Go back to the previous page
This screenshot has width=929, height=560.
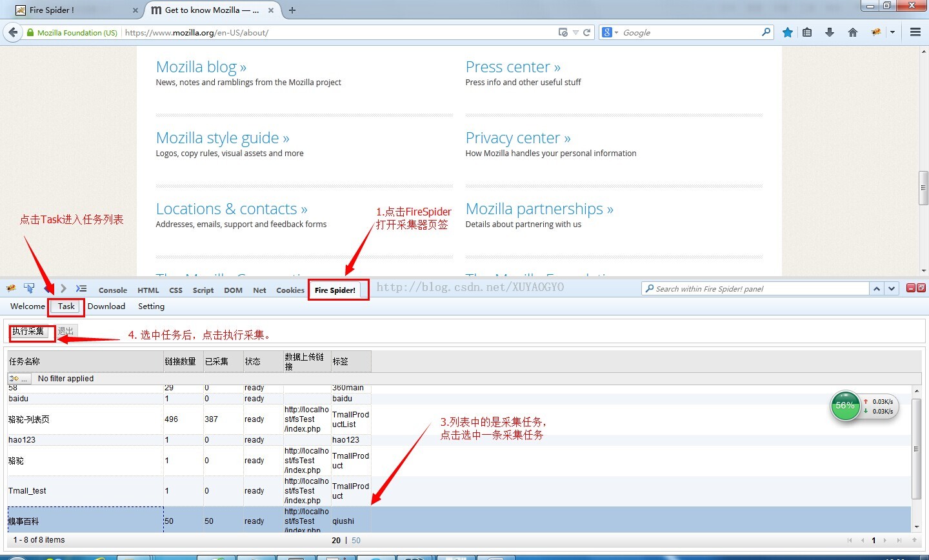pyautogui.click(x=13, y=32)
